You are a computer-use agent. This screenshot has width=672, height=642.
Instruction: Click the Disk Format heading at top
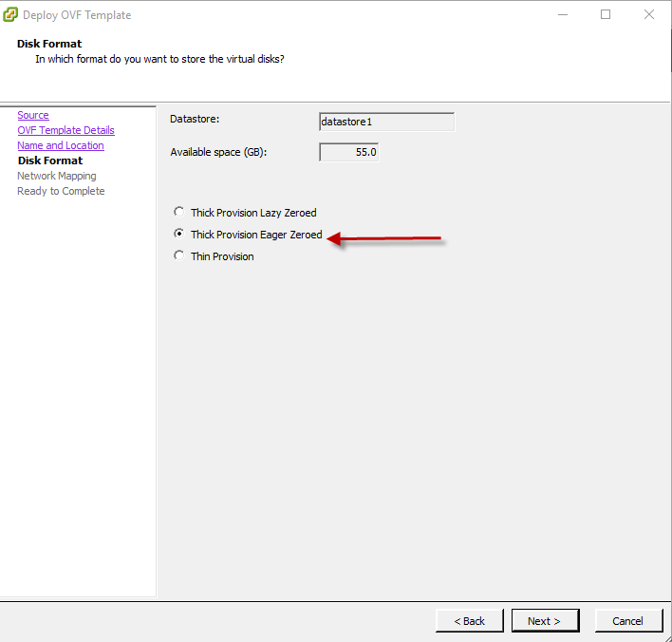(49, 44)
